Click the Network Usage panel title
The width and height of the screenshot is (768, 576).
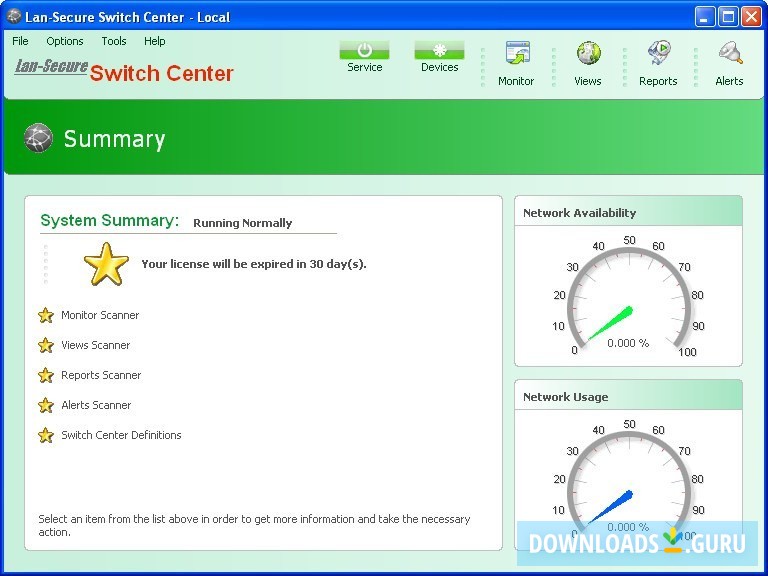coord(566,397)
